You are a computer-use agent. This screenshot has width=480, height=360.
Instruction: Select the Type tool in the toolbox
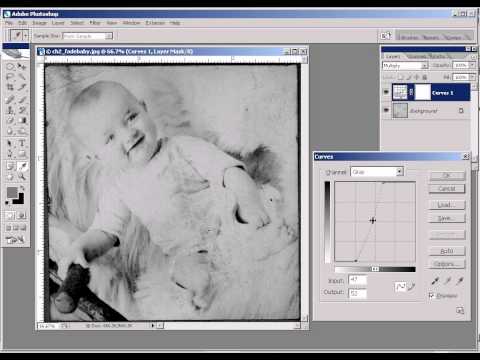pos(22,143)
